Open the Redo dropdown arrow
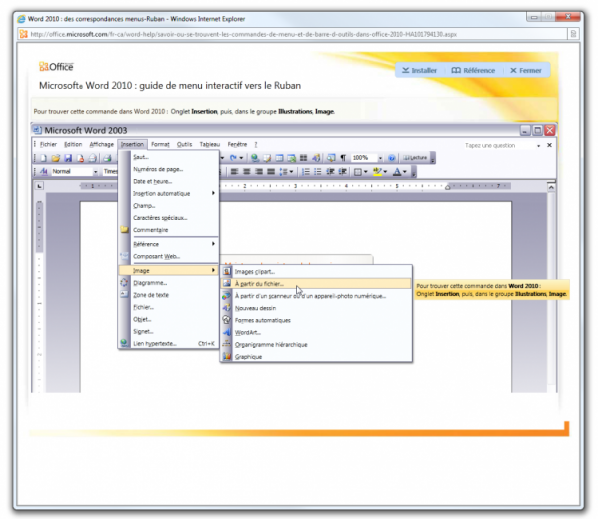 pyautogui.click(x=241, y=158)
